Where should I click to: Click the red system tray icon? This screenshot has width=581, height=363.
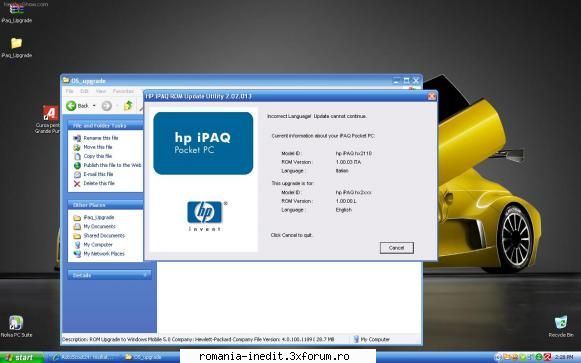point(547,357)
